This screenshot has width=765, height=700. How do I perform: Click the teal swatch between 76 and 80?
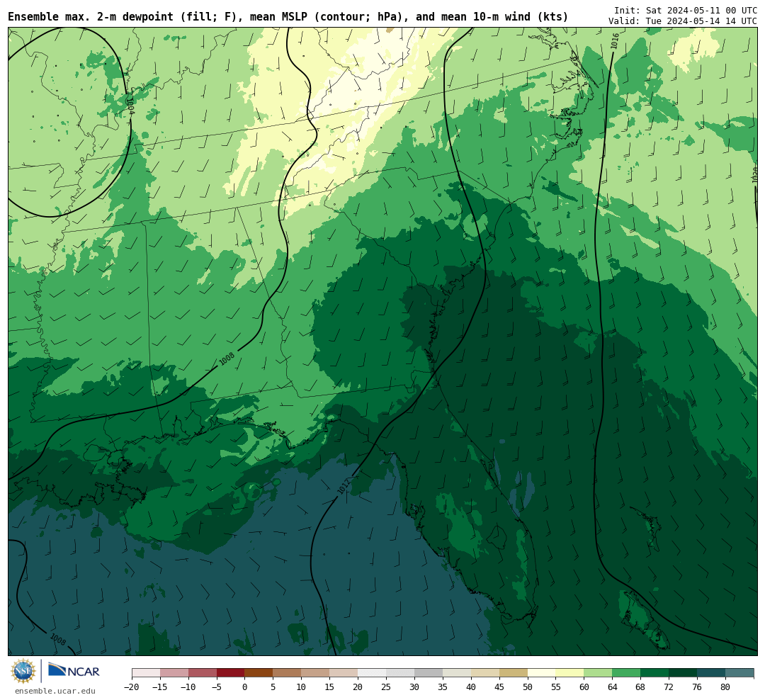(x=711, y=673)
